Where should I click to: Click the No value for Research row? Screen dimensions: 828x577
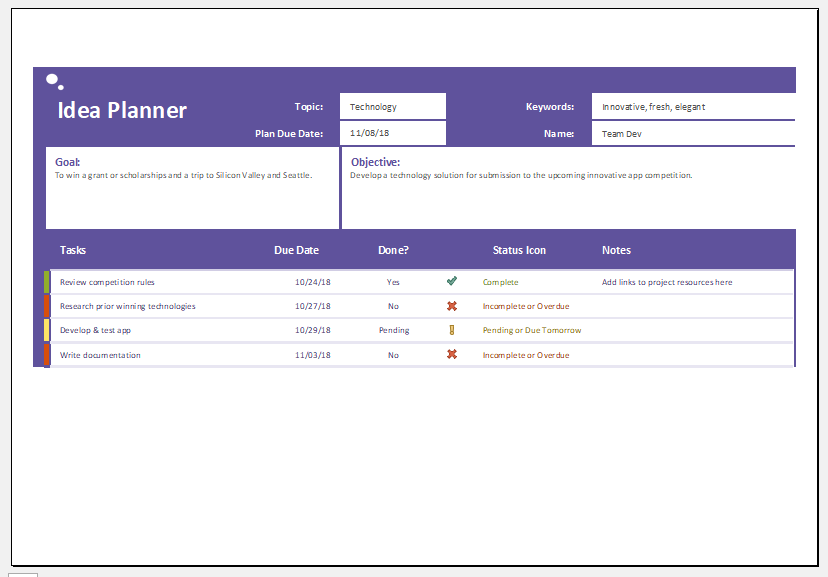pyautogui.click(x=393, y=306)
